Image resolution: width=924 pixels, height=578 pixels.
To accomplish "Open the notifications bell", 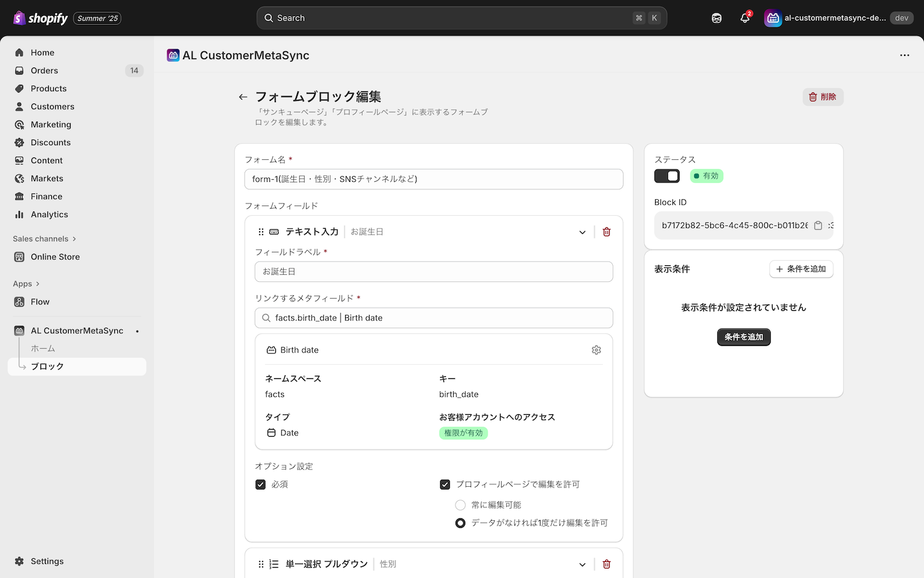I will 744,18.
